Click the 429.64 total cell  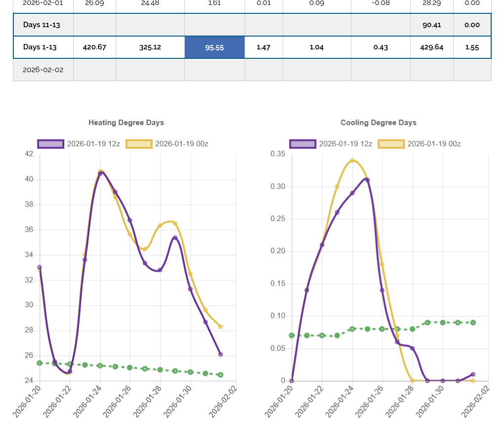pyautogui.click(x=431, y=47)
